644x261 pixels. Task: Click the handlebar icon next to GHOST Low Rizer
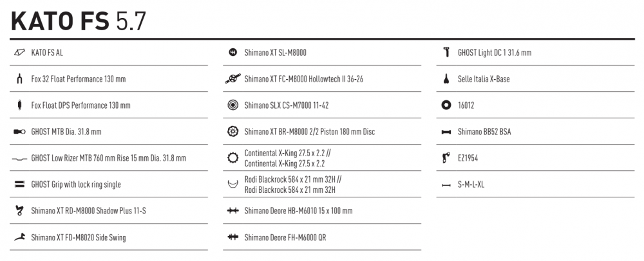click(x=19, y=158)
